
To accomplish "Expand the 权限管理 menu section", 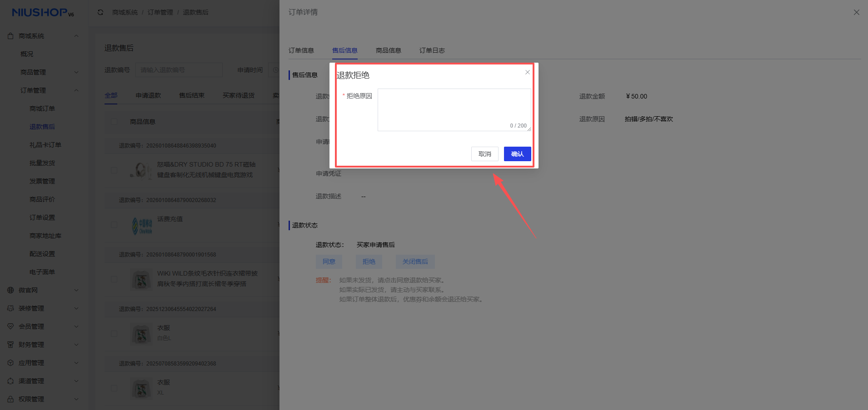I will click(x=76, y=399).
